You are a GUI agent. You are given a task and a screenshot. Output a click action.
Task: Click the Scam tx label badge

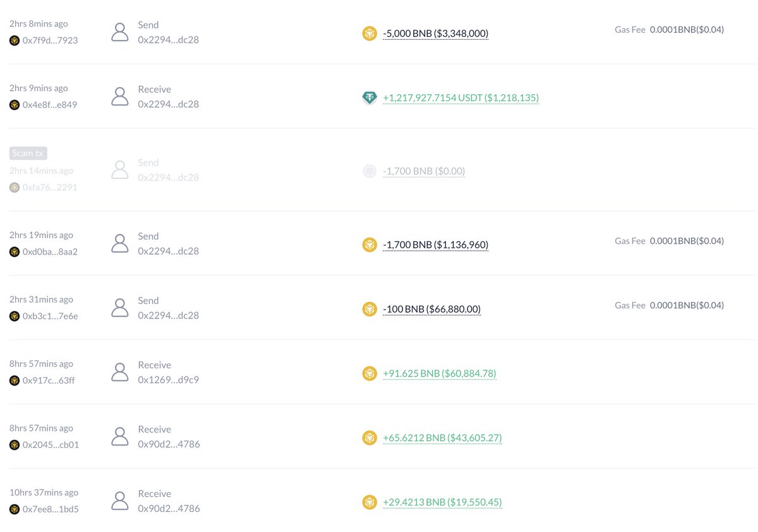click(x=28, y=154)
